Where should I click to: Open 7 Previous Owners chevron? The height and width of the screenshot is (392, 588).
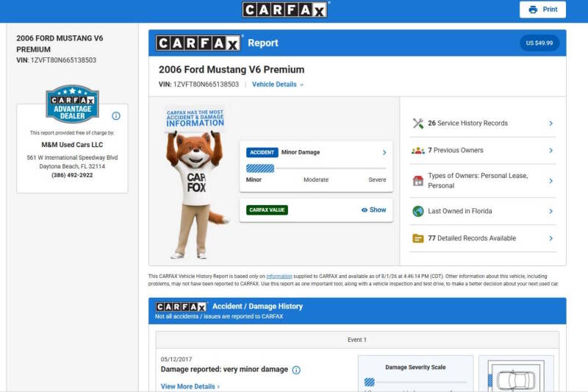point(551,151)
